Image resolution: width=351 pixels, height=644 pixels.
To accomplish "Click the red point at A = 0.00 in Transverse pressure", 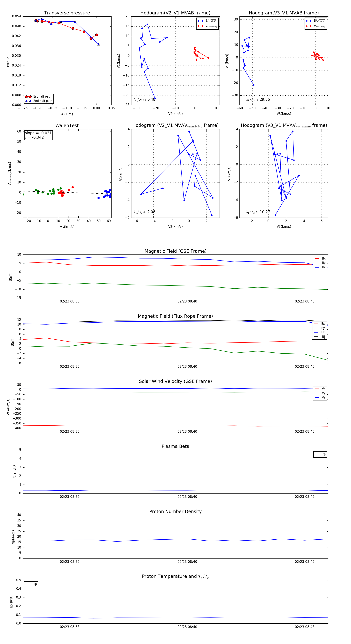I will tap(97, 35).
